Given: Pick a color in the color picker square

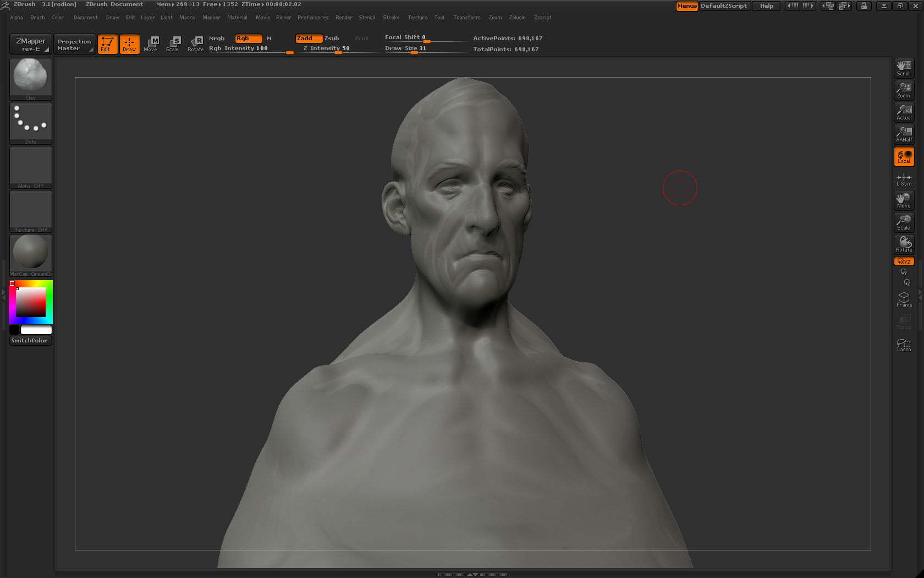Looking at the screenshot, I should (31, 302).
